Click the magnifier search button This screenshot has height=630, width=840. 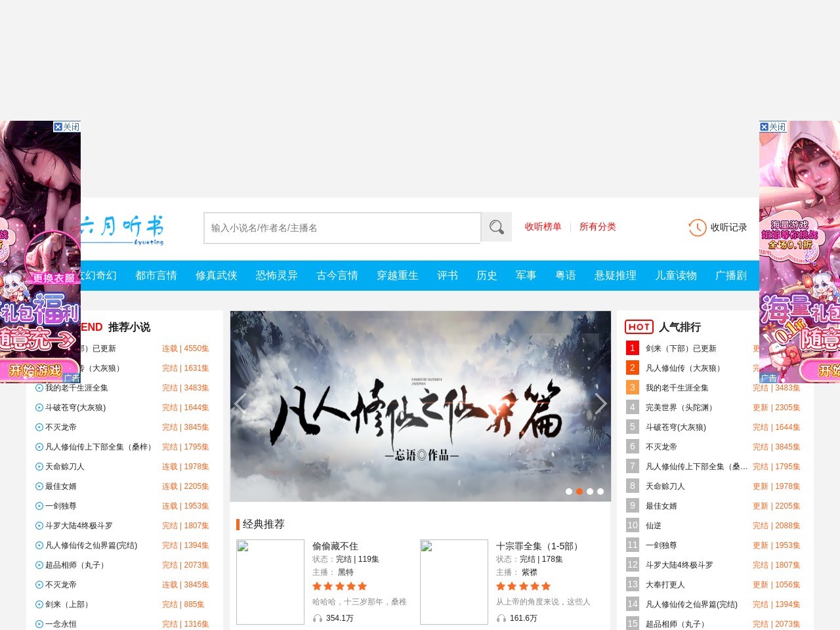coord(496,227)
